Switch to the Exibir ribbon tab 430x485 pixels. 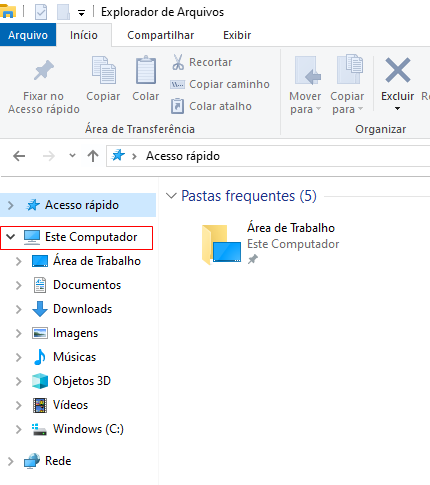pyautogui.click(x=237, y=35)
